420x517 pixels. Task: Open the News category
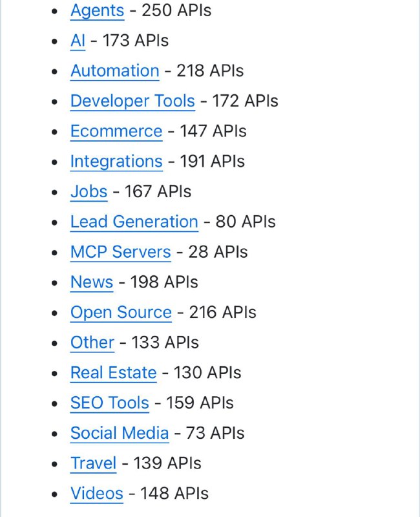(91, 282)
